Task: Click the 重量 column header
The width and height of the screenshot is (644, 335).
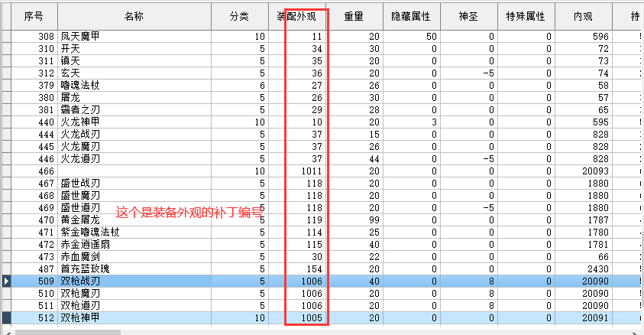Action: (x=354, y=15)
